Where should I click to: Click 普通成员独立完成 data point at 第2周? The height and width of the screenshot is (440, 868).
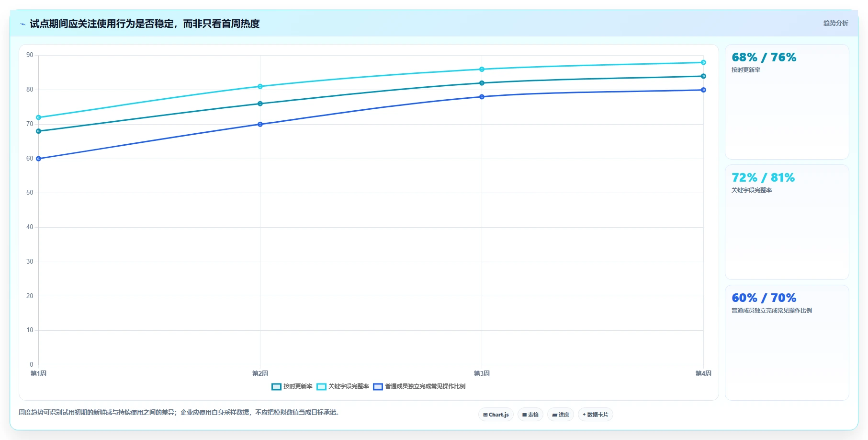point(260,124)
